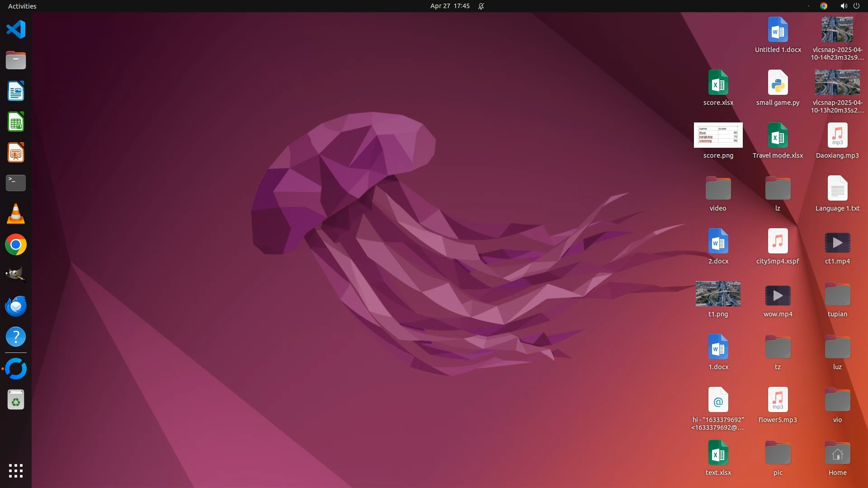Image resolution: width=868 pixels, height=488 pixels.
Task: Launch VLC media player from the dock
Action: (x=16, y=214)
